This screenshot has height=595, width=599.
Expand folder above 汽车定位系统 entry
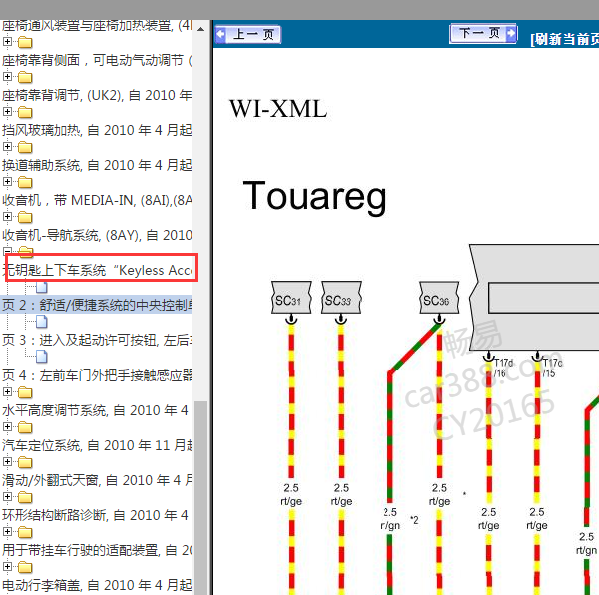(x=7, y=426)
